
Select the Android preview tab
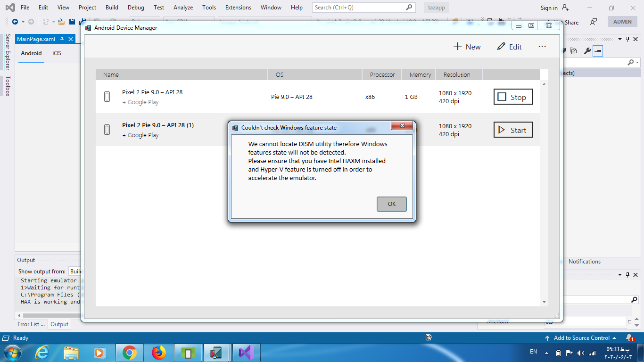click(x=31, y=53)
